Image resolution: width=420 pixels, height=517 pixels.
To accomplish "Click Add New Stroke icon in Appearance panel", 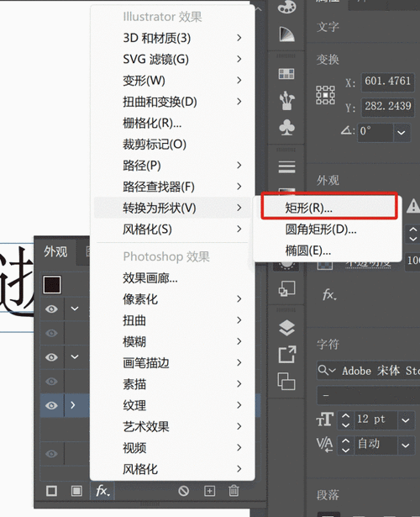I will (x=51, y=491).
